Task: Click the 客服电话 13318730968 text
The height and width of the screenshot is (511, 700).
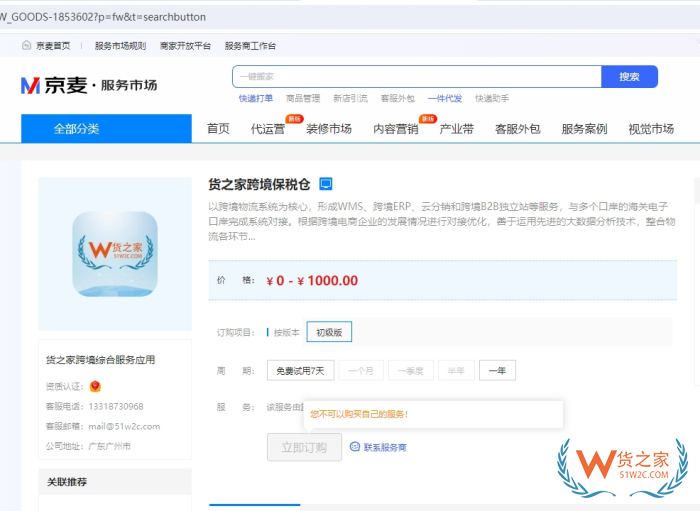Action: [x=95, y=407]
